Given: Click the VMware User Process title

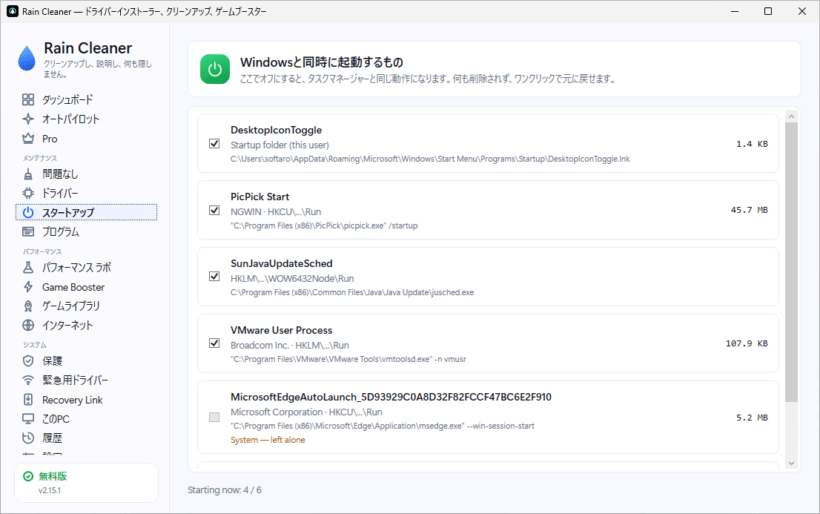Looking at the screenshot, I should click(281, 330).
